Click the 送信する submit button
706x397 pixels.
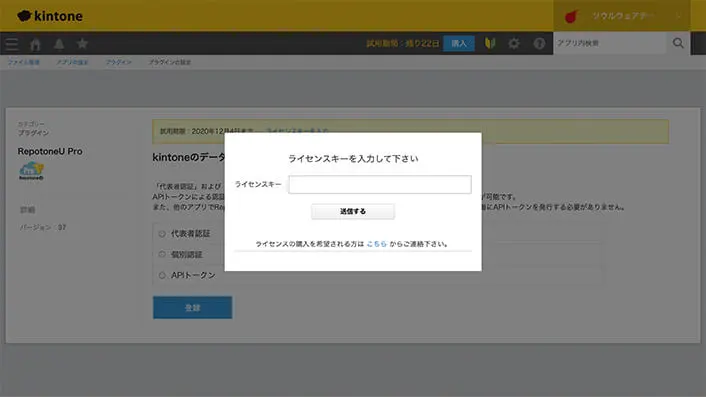pyautogui.click(x=353, y=211)
